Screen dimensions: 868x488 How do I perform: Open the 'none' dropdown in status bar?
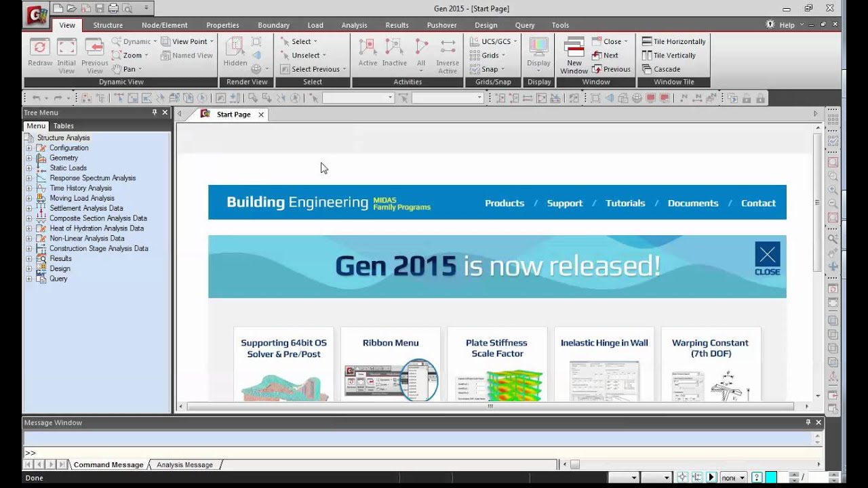coord(733,478)
